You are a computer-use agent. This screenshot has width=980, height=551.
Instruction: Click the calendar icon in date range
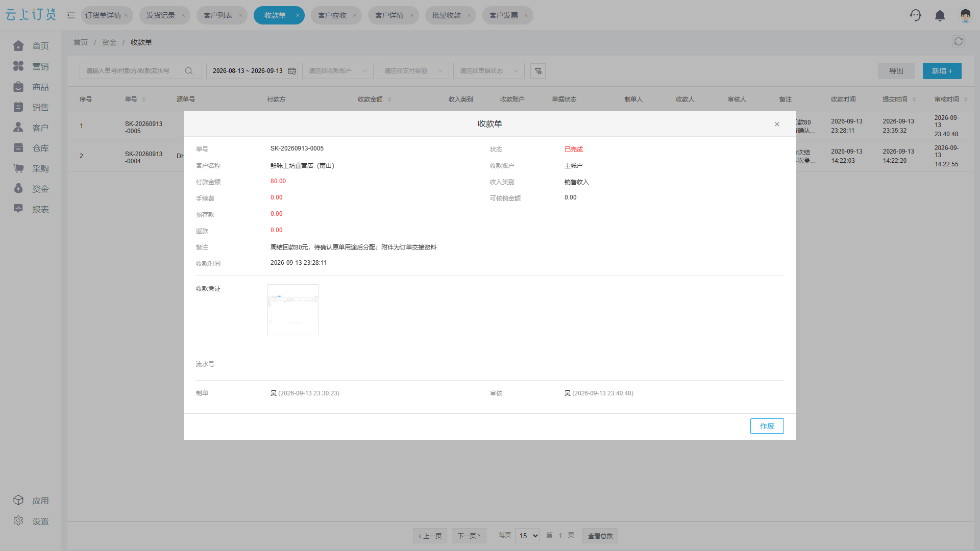(292, 71)
